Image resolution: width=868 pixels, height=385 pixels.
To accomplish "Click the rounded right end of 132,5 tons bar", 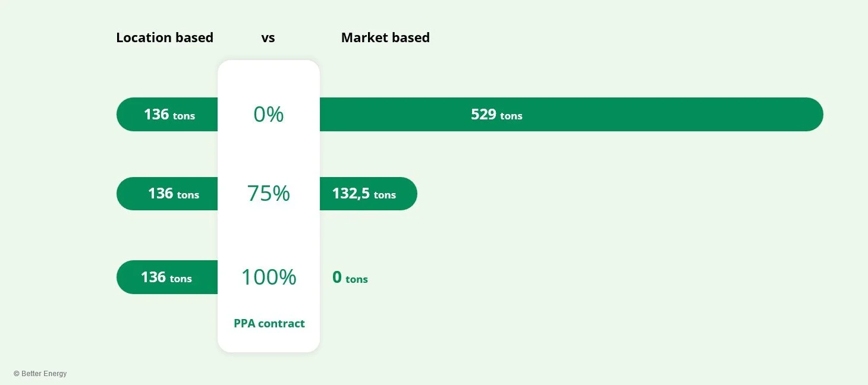I will (408, 193).
